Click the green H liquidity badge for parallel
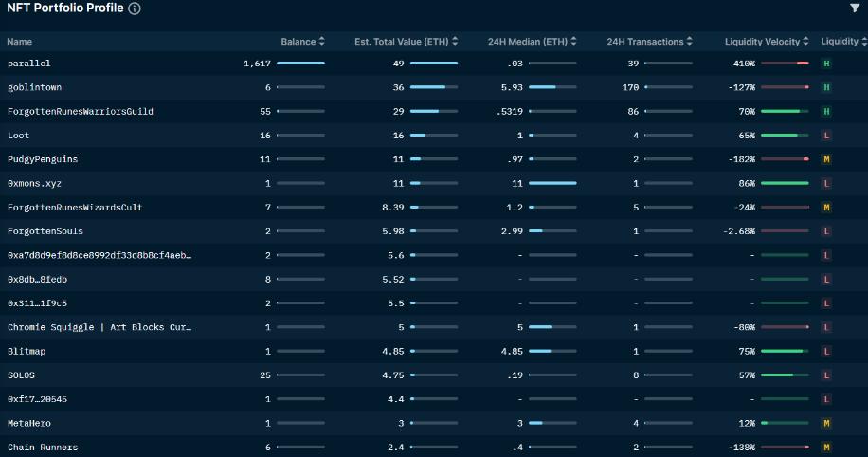The image size is (868, 457). point(827,64)
